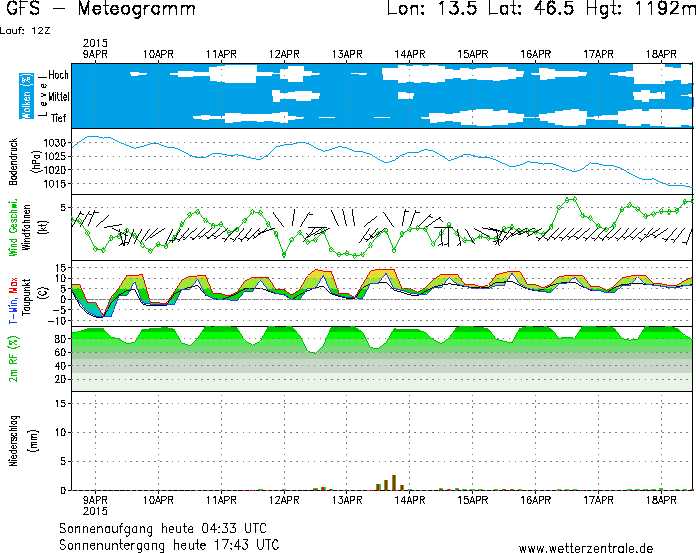Click the 'Wolken [%]' axis label
Screen dimensions: 696x553
click(26, 96)
